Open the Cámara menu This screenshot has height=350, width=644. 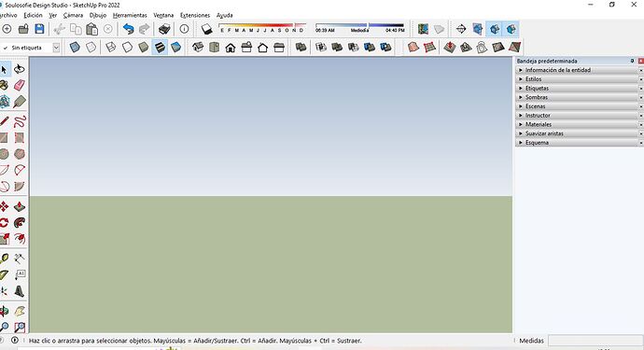[x=73, y=15]
